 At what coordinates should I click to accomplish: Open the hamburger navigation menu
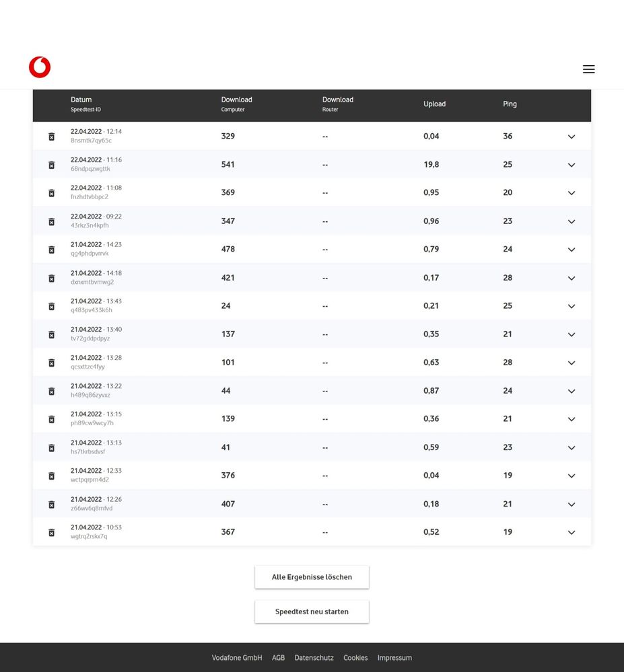pyautogui.click(x=588, y=69)
